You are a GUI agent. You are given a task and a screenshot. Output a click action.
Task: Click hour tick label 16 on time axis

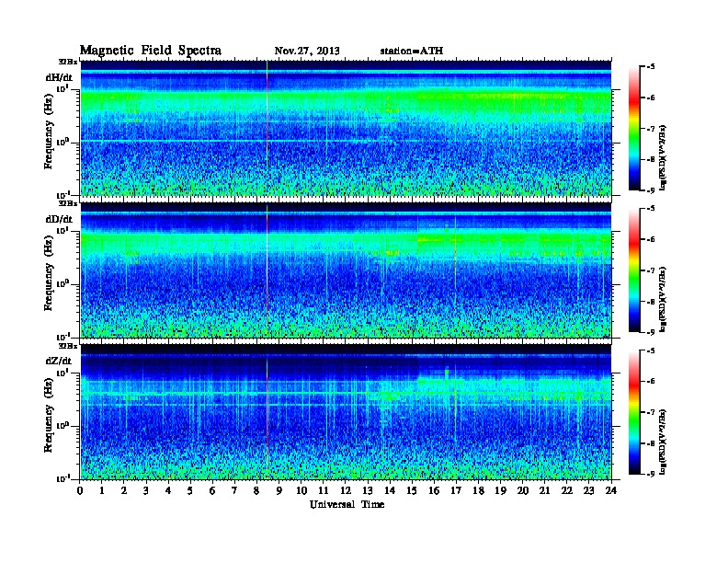click(434, 490)
